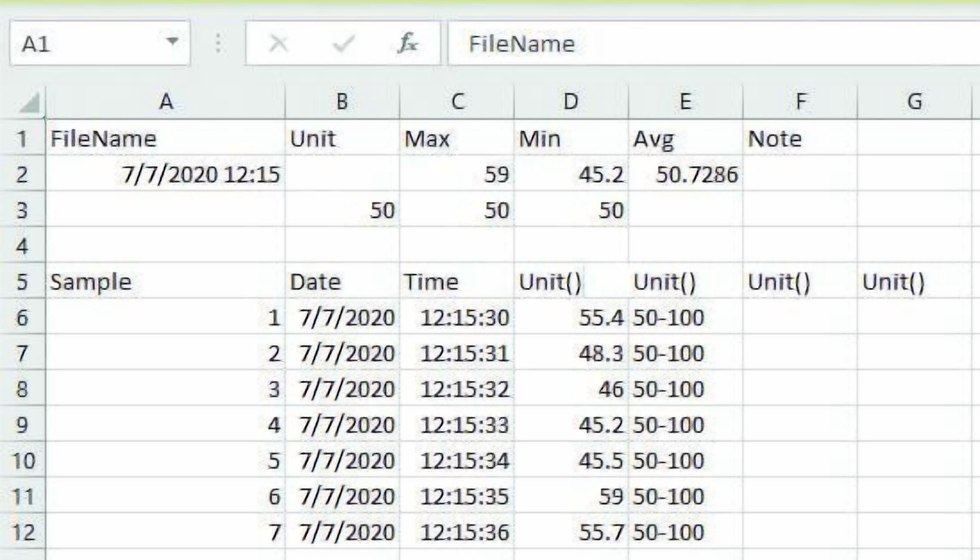
Task: Select row 4 header
Action: 22,245
